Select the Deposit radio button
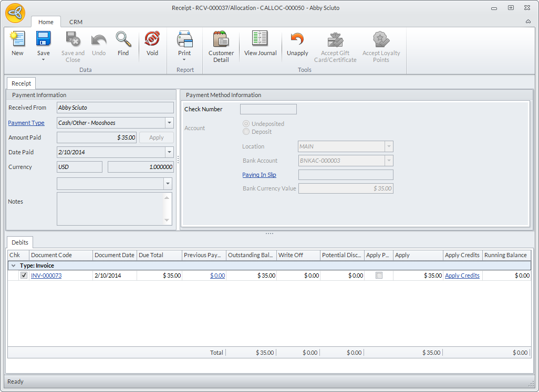This screenshot has height=392, width=539. 246,132
